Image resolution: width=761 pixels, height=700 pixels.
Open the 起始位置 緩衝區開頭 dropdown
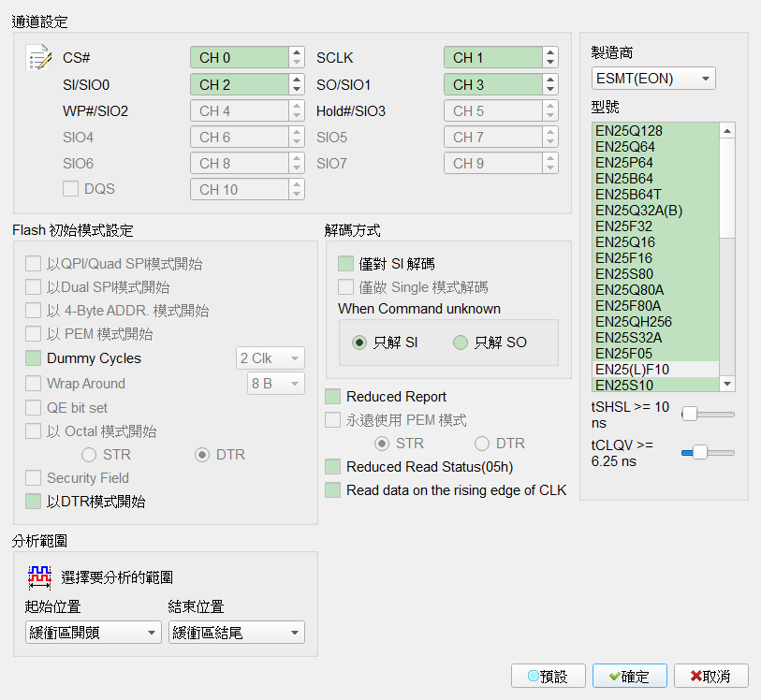94,632
